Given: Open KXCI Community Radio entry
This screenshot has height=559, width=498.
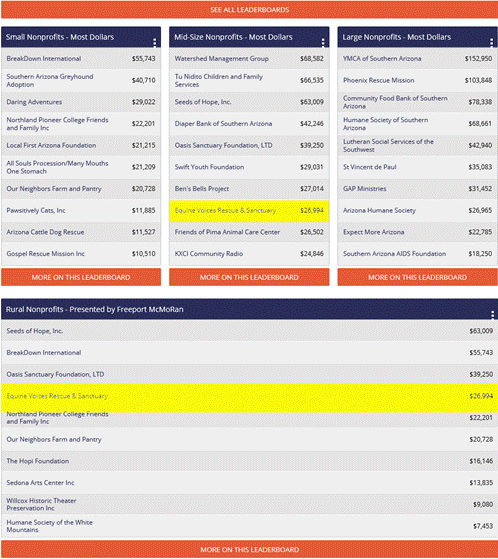Looking at the screenshot, I should pyautogui.click(x=249, y=254).
